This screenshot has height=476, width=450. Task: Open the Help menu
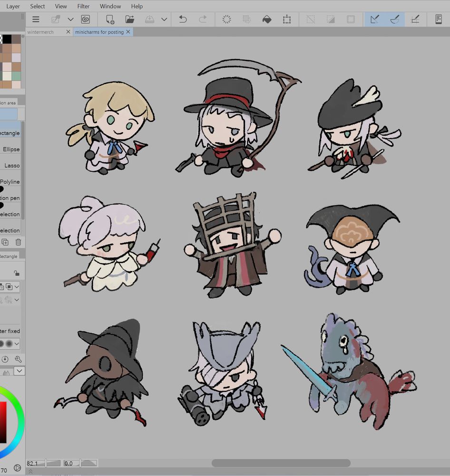point(137,6)
